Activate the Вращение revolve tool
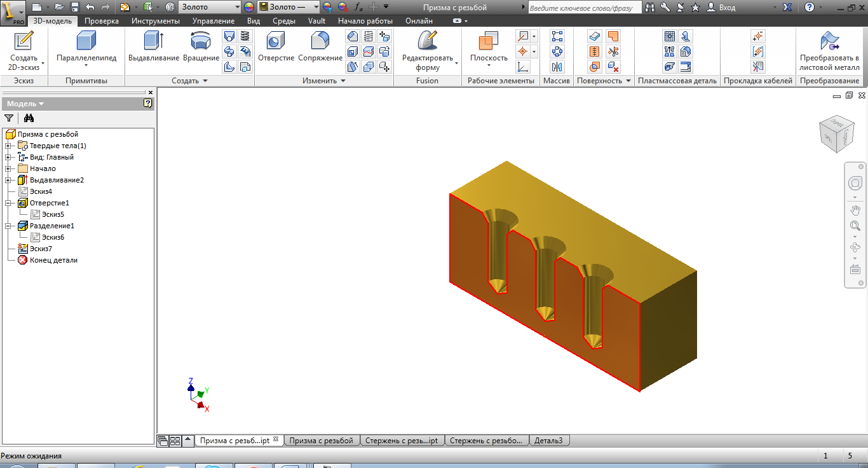Screen dimensions: 868x468 pyautogui.click(x=201, y=47)
